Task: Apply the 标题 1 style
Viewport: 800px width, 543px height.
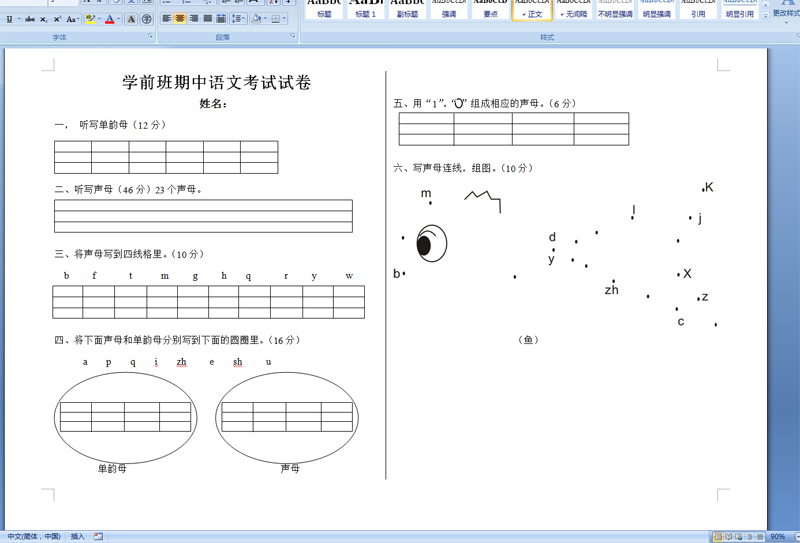Action: (x=365, y=9)
